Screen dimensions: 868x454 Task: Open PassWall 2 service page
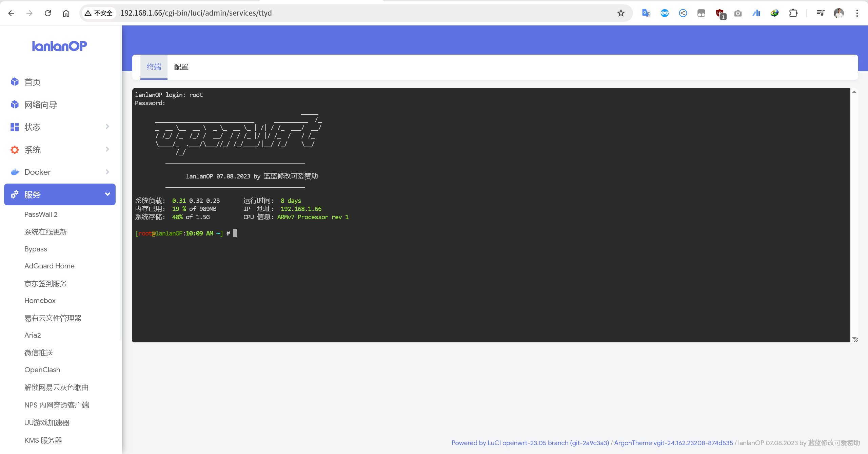click(x=41, y=214)
